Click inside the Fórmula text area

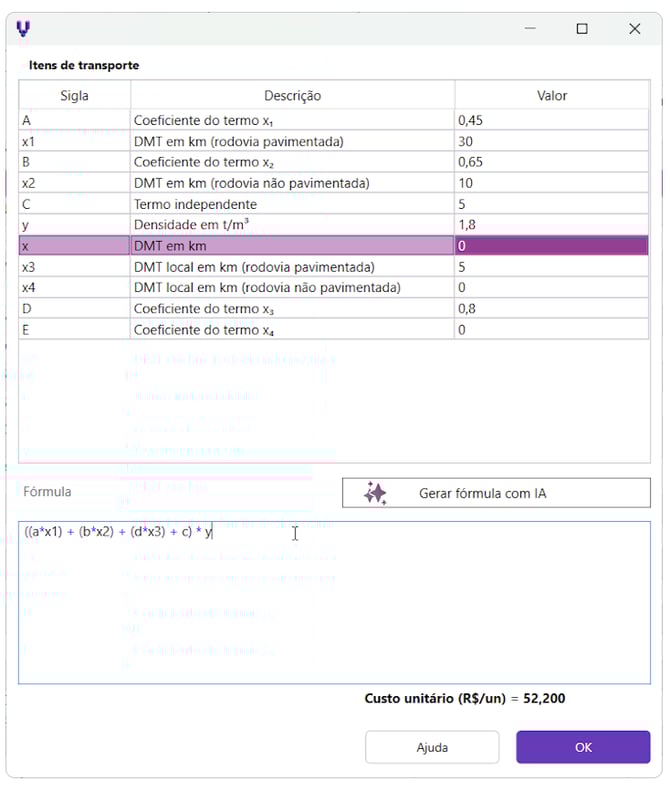[x=334, y=610]
